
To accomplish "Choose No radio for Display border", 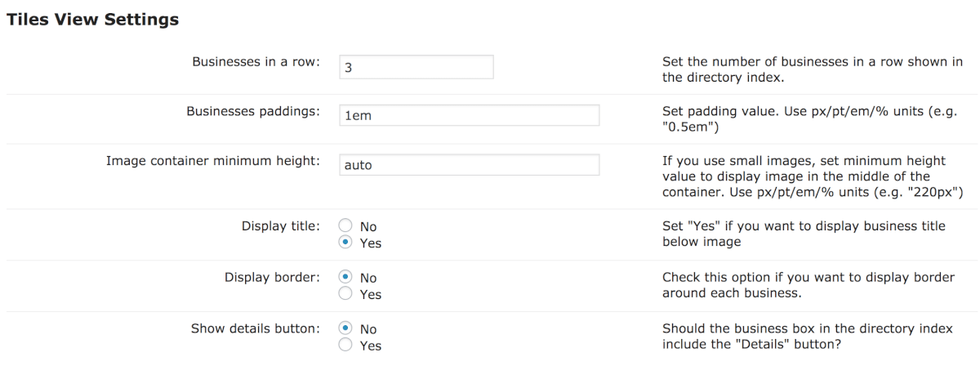I will click(x=345, y=278).
